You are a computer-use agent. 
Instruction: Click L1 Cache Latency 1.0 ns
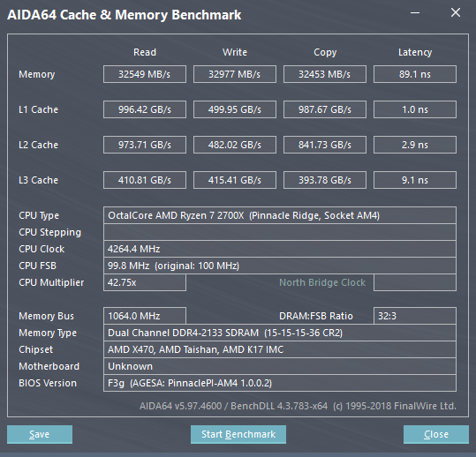click(415, 109)
